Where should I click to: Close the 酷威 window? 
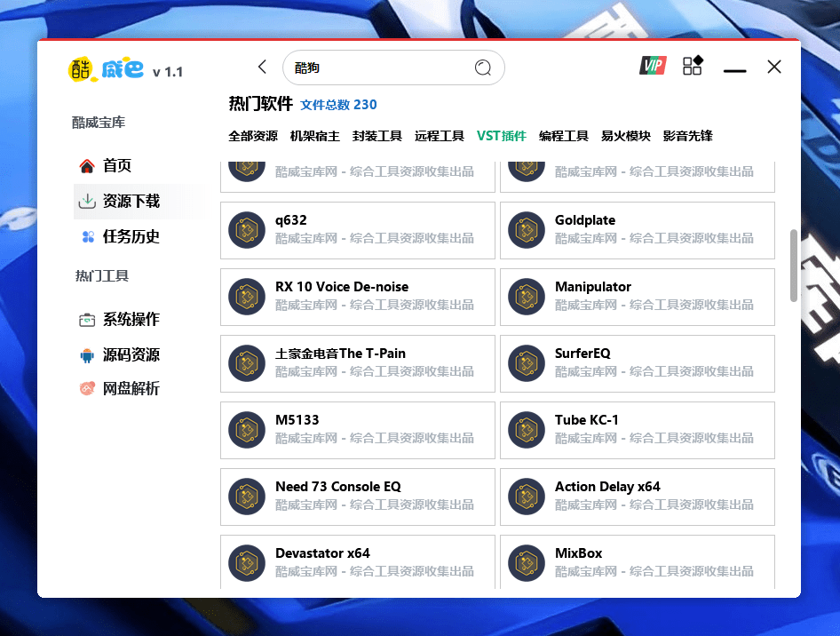pyautogui.click(x=774, y=67)
